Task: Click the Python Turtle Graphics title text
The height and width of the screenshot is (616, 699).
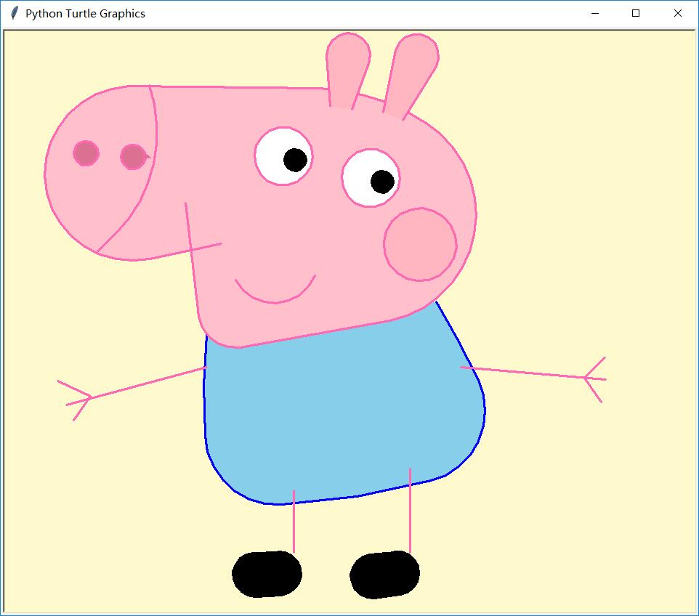Action: pos(85,14)
